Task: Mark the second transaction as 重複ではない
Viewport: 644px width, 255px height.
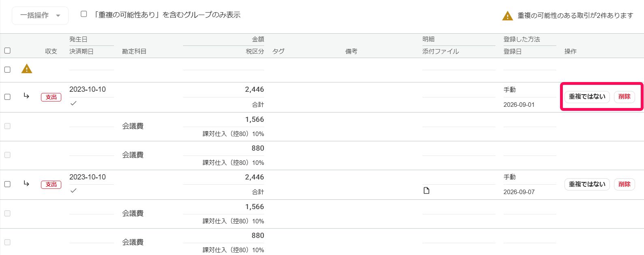Action: [587, 184]
